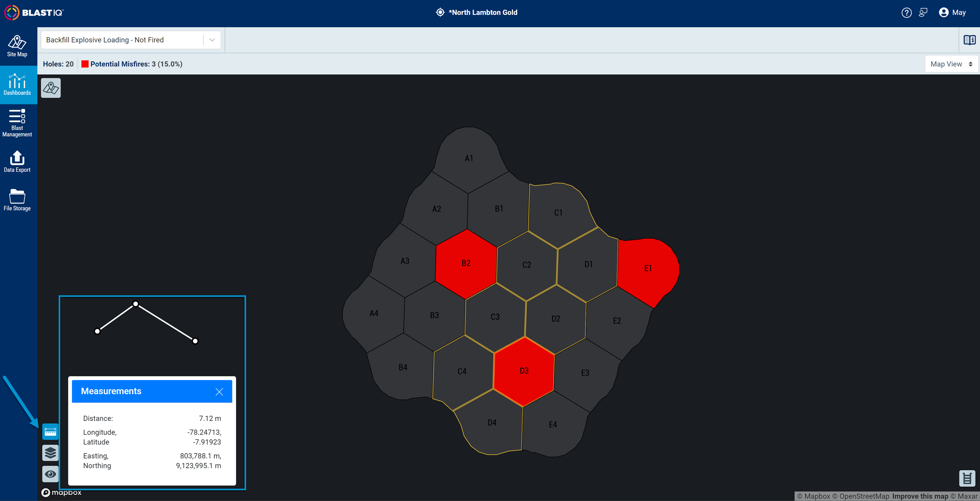Open the Map View selector
This screenshot has width=980, height=501.
coord(951,64)
